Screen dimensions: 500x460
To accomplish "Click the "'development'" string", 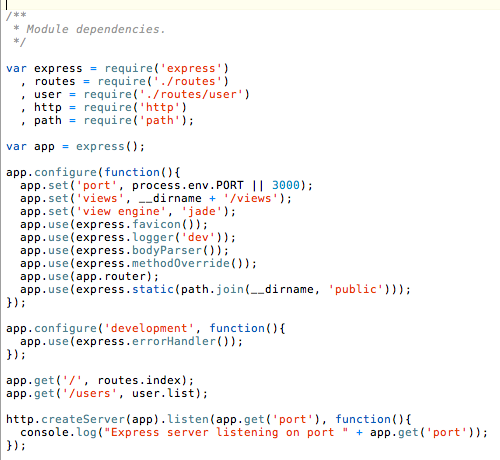I will [x=149, y=328].
